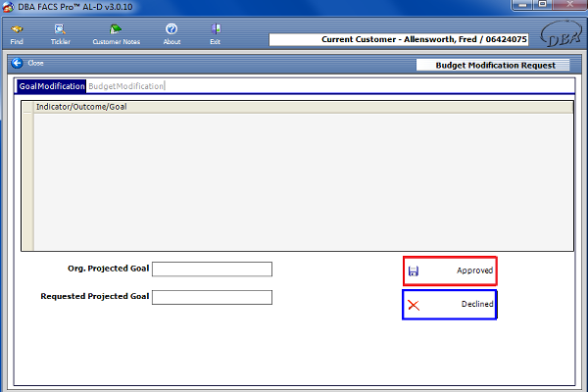Click into the Org. Projected Goal field

pos(212,269)
